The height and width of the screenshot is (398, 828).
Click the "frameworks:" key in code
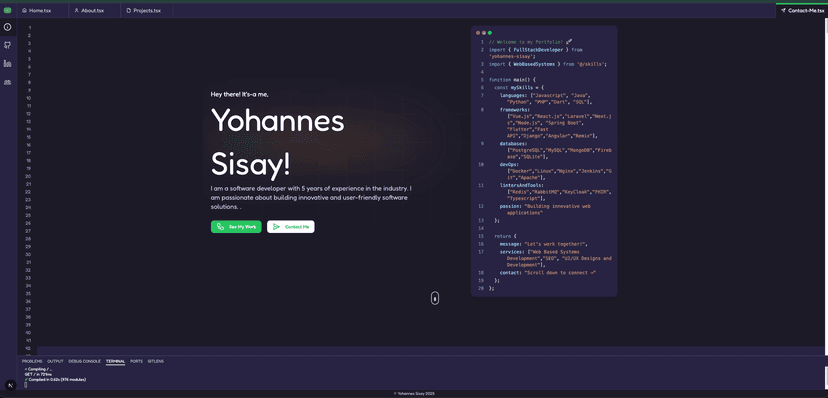514,110
